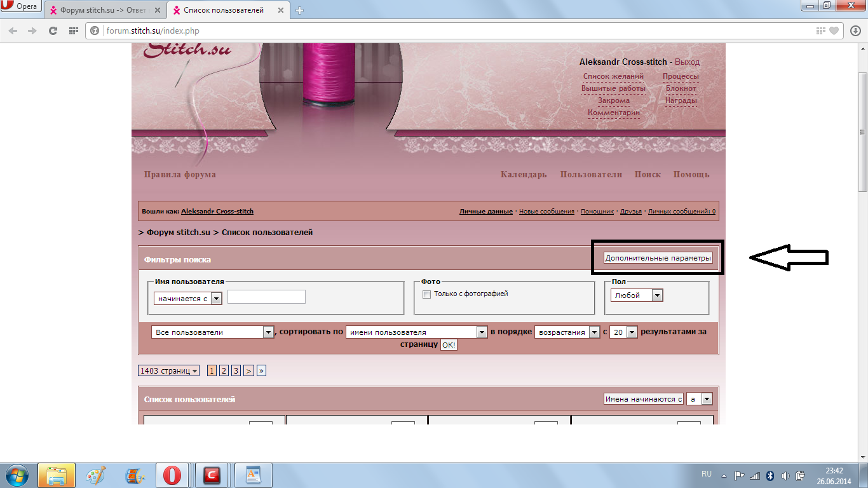
Task: Click the browser reload page icon
Action: click(53, 30)
